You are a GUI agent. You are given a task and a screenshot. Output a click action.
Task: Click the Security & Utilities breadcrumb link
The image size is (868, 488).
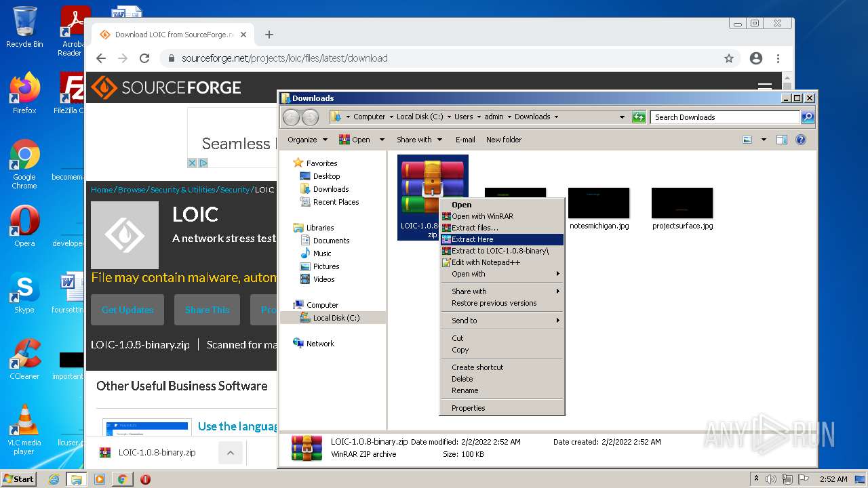tap(182, 190)
